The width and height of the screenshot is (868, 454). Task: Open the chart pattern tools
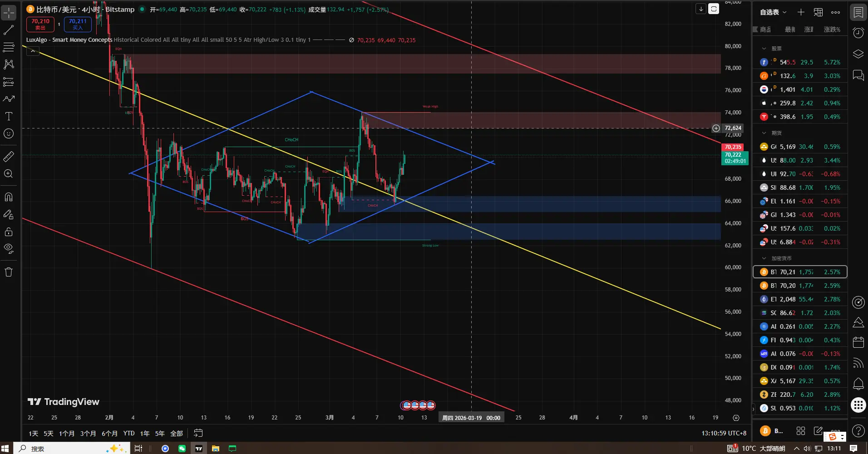(9, 64)
